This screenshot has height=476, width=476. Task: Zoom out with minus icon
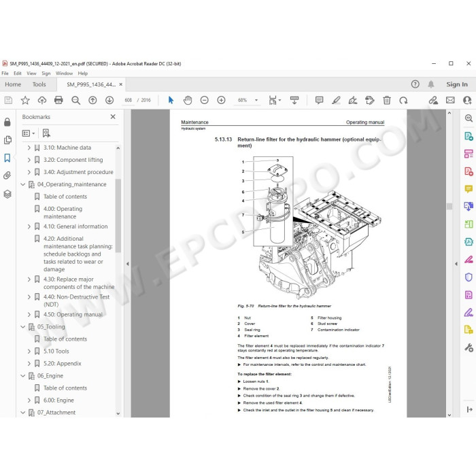tap(204, 100)
